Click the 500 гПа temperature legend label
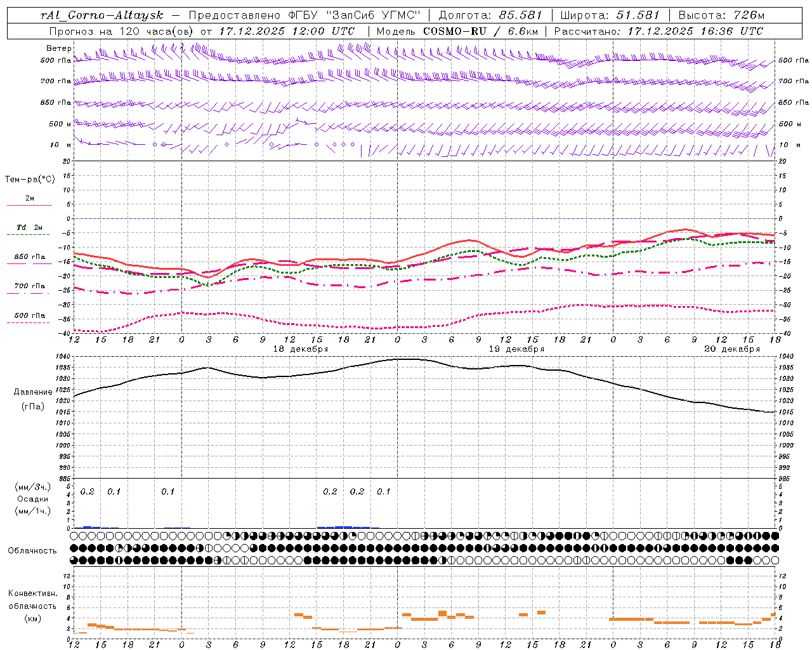 [29, 315]
